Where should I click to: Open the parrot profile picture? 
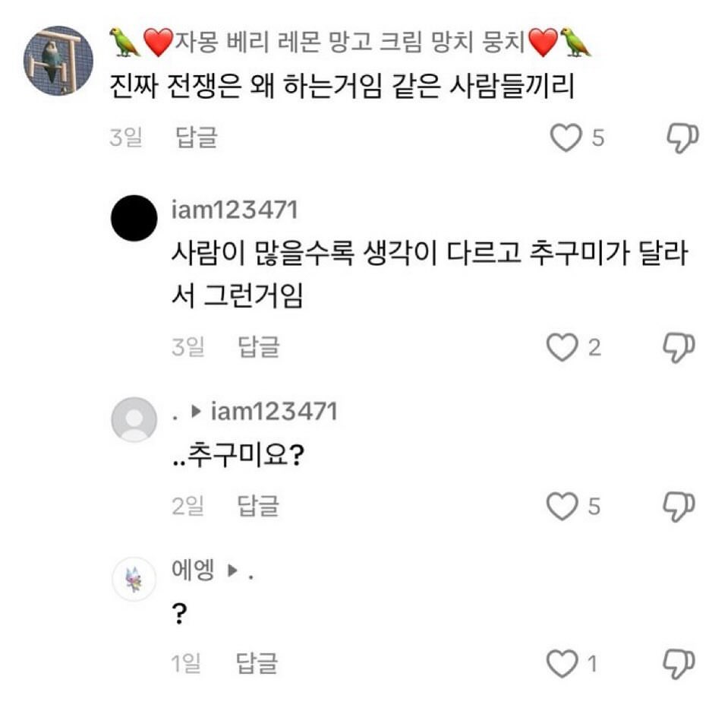(59, 60)
